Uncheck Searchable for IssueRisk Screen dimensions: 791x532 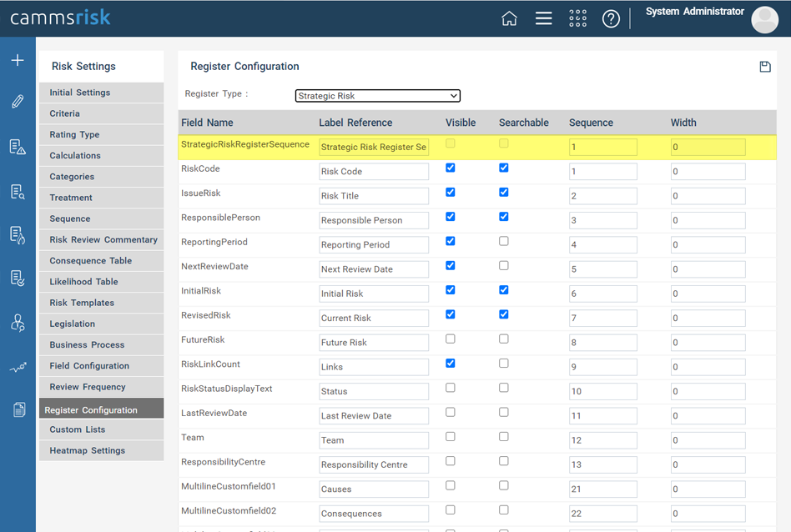[503, 192]
